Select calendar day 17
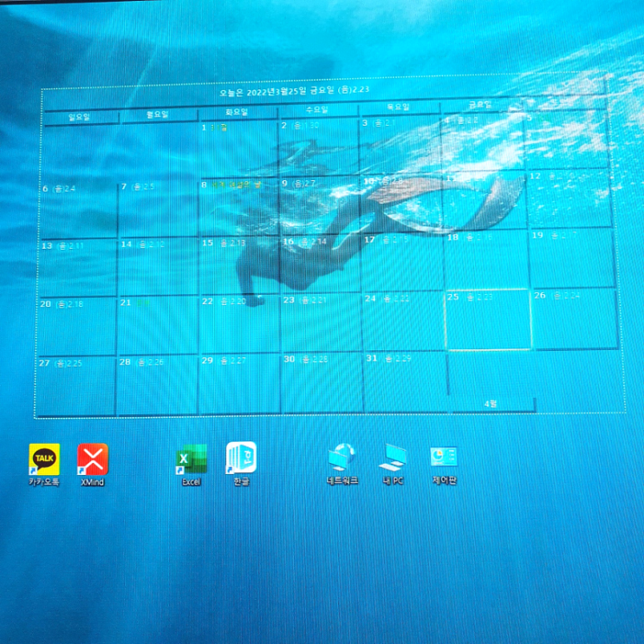Image resolution: width=644 pixels, height=644 pixels. click(402, 262)
